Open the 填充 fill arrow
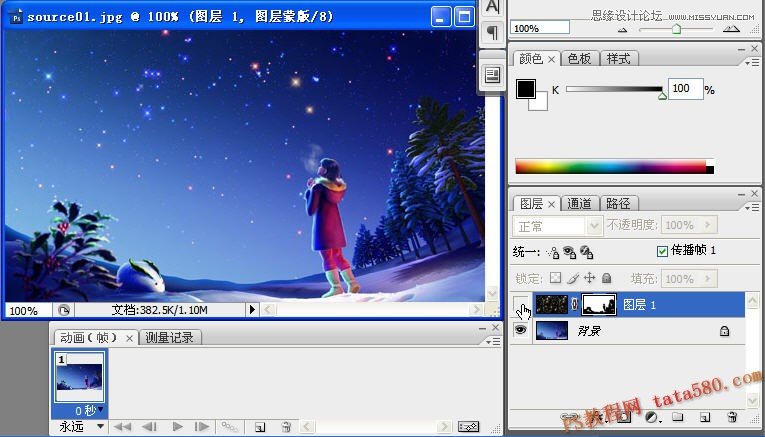 tap(708, 278)
